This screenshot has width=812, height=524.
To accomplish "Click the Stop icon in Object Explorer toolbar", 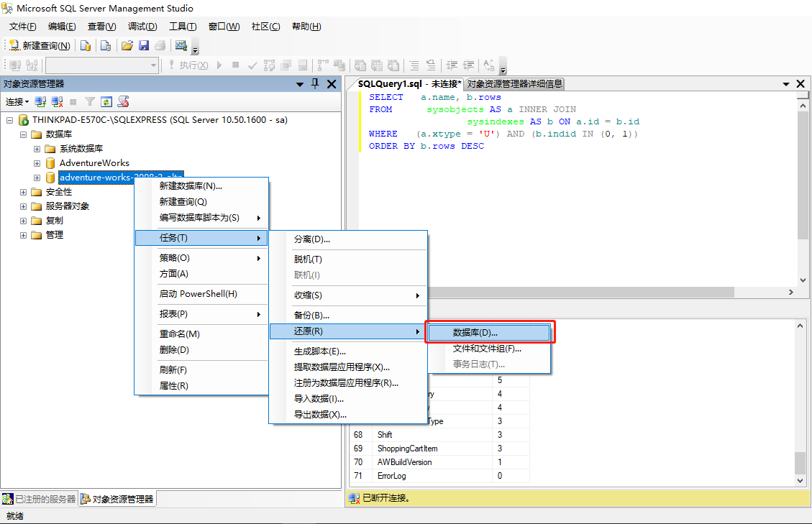I will tap(73, 102).
